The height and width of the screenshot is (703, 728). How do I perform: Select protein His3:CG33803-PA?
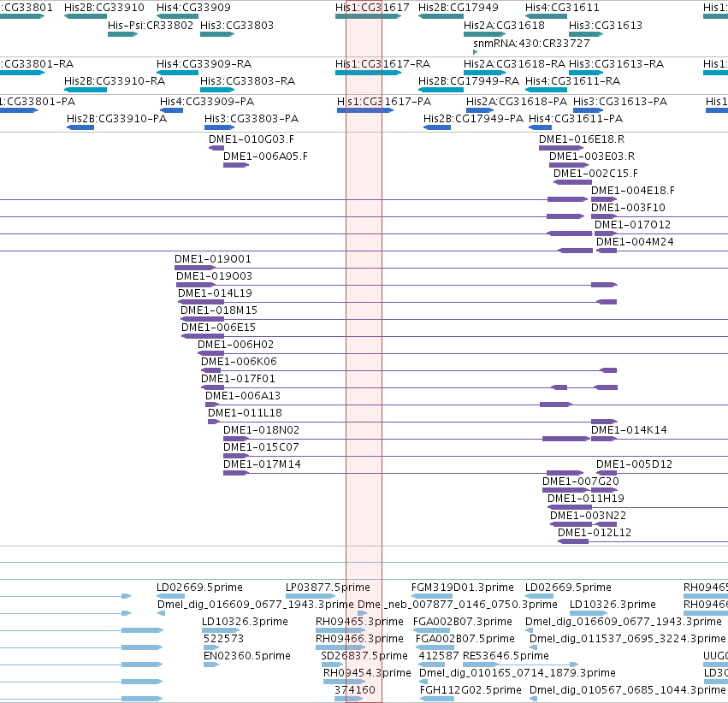(x=220, y=127)
